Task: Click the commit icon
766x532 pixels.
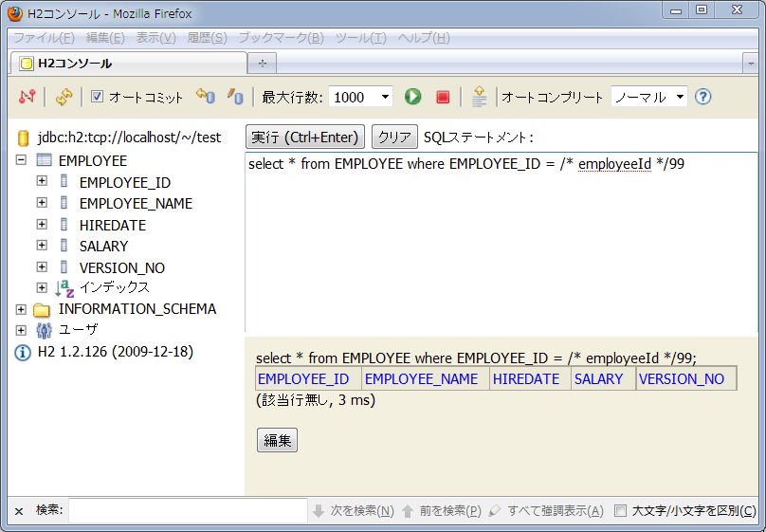Action: point(235,97)
